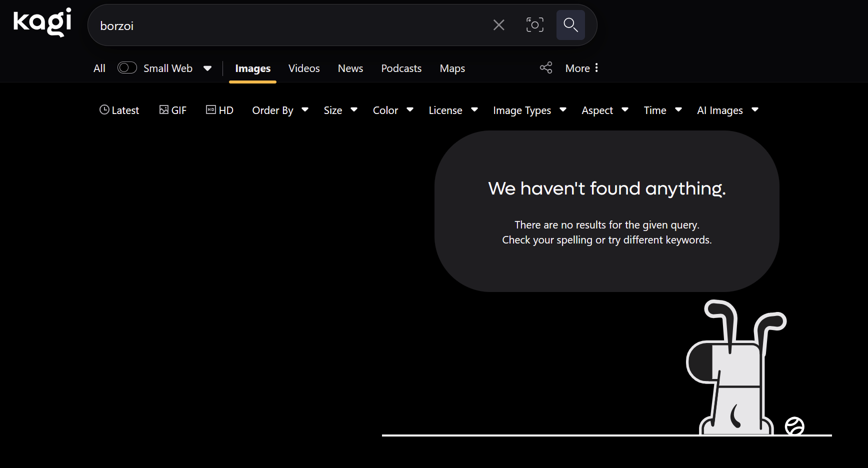Click into the borzoi search field

290,26
